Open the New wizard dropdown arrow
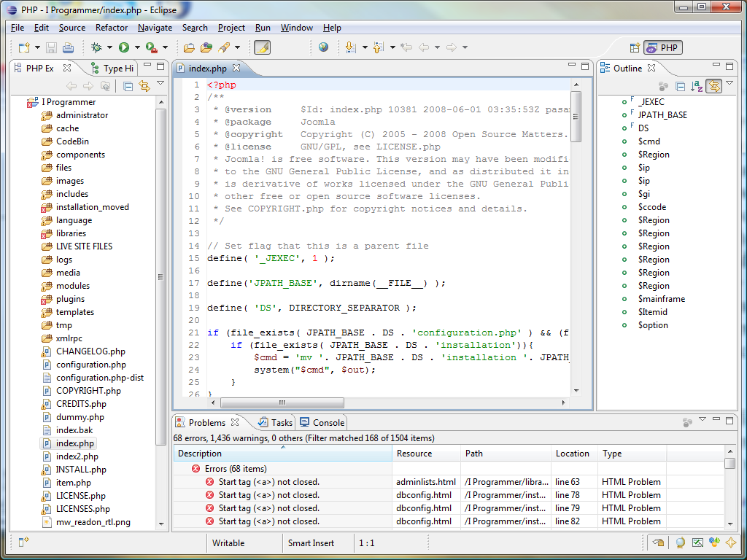 coord(37,47)
